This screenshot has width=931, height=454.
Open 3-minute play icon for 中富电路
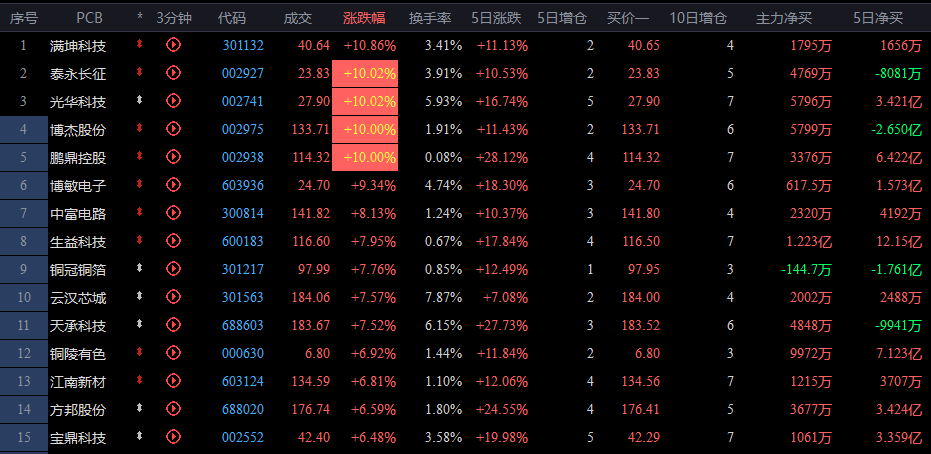point(173,212)
